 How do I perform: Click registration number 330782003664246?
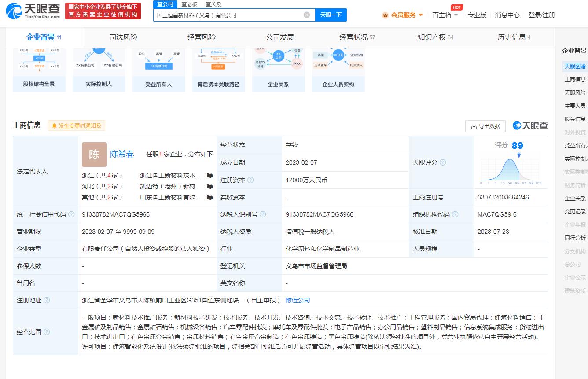(503, 197)
